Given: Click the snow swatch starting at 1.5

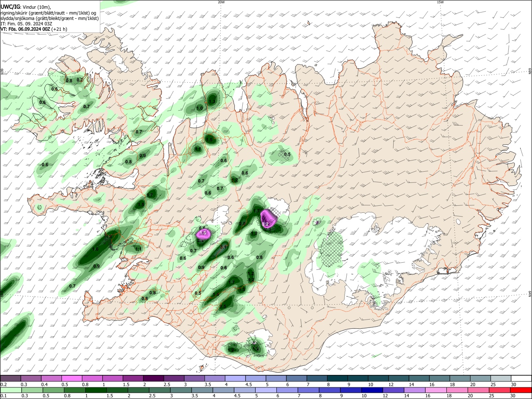Looking at the screenshot, I should tap(133, 378).
